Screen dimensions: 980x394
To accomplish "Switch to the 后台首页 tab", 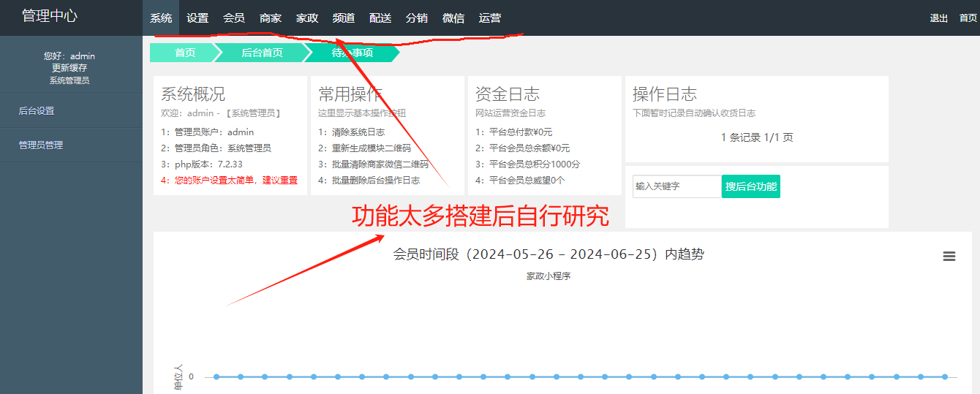I will click(262, 53).
